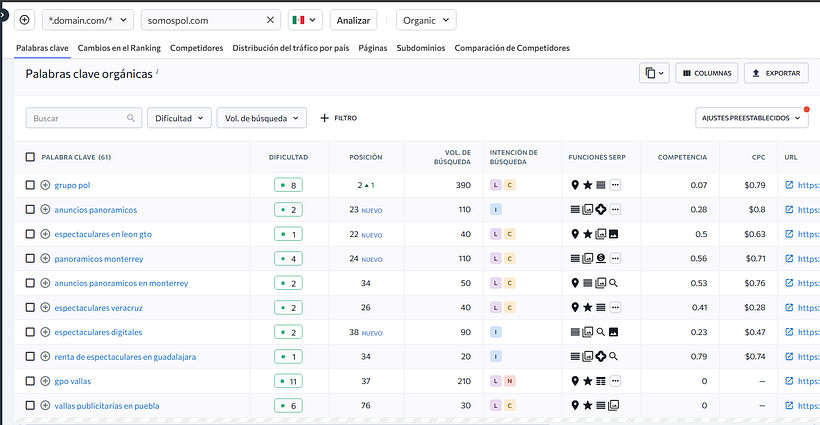Open the Páginas tab
820x425 pixels.
coord(373,48)
